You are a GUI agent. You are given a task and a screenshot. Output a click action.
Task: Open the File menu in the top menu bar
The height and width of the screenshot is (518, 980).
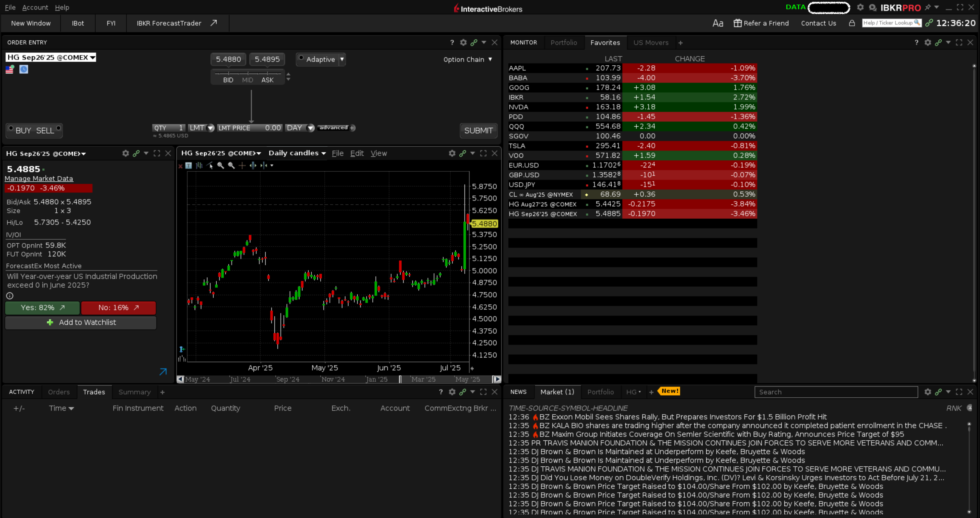click(x=10, y=7)
